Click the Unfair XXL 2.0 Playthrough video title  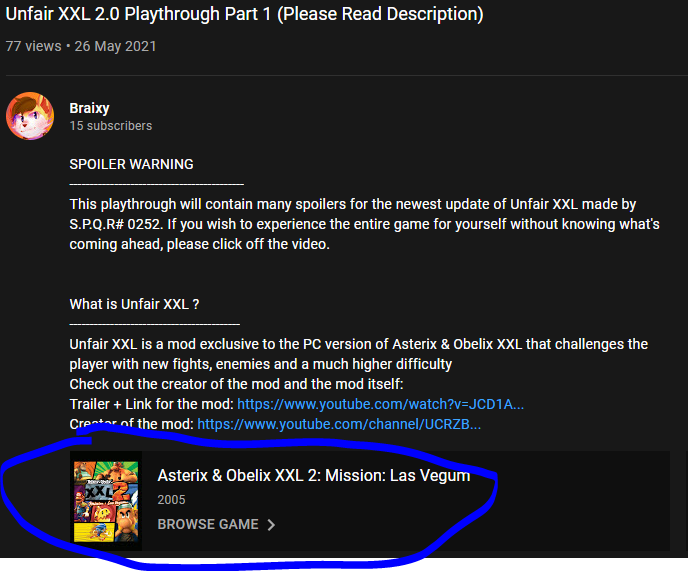click(x=244, y=14)
